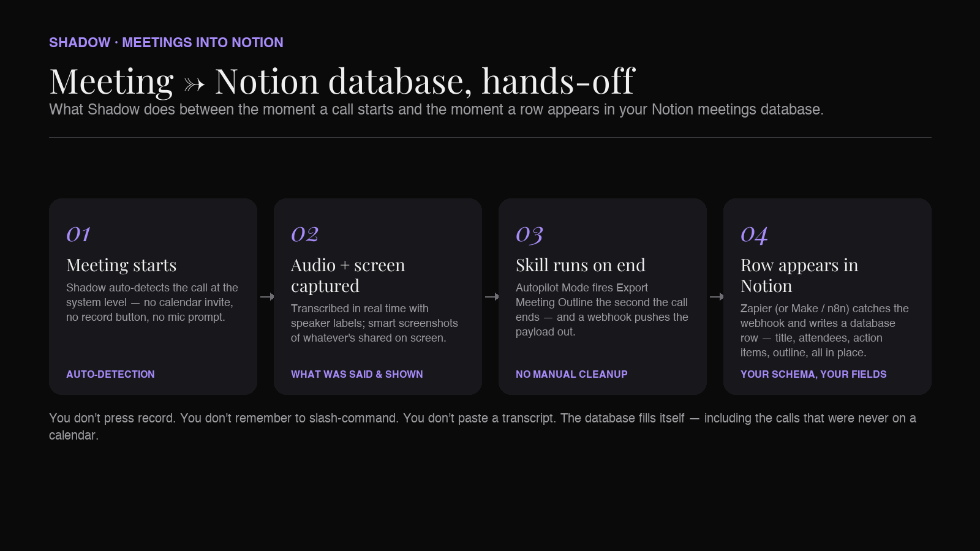The height and width of the screenshot is (551, 980).
Task: Click the 'Audio + screen captured' heading
Action: (x=348, y=275)
